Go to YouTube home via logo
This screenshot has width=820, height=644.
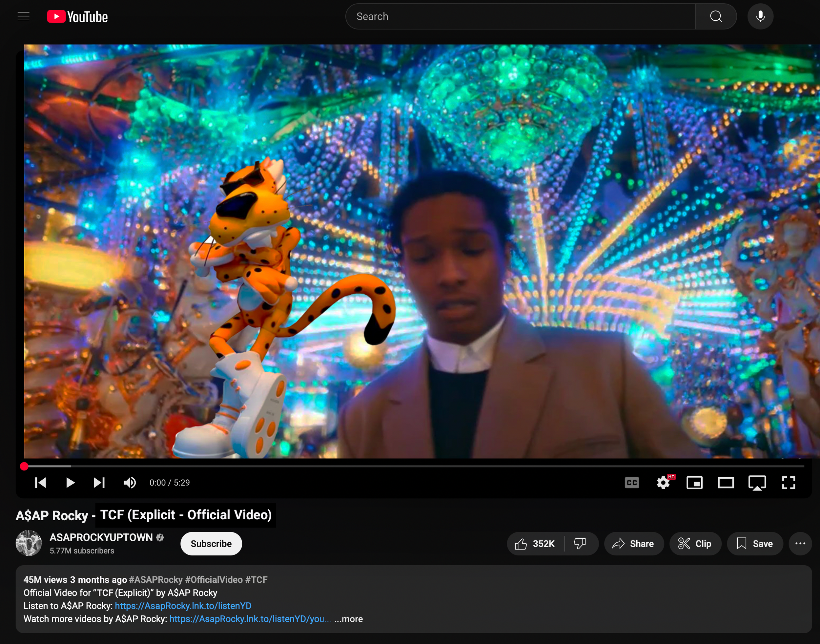[x=77, y=17]
